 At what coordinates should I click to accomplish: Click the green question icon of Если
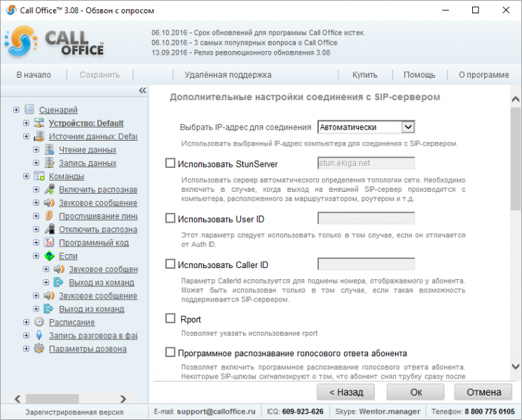(x=49, y=255)
